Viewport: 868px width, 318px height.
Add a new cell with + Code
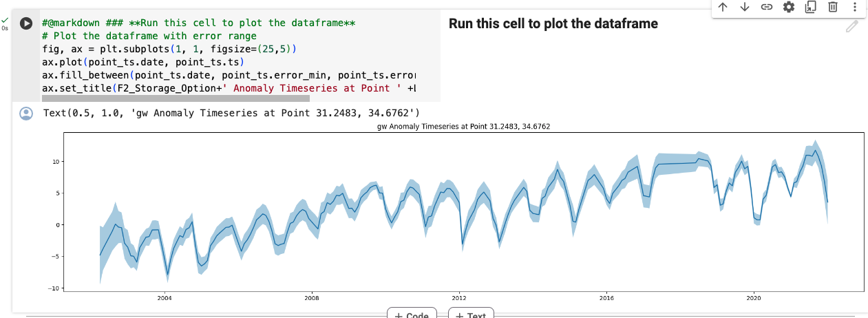pos(412,313)
